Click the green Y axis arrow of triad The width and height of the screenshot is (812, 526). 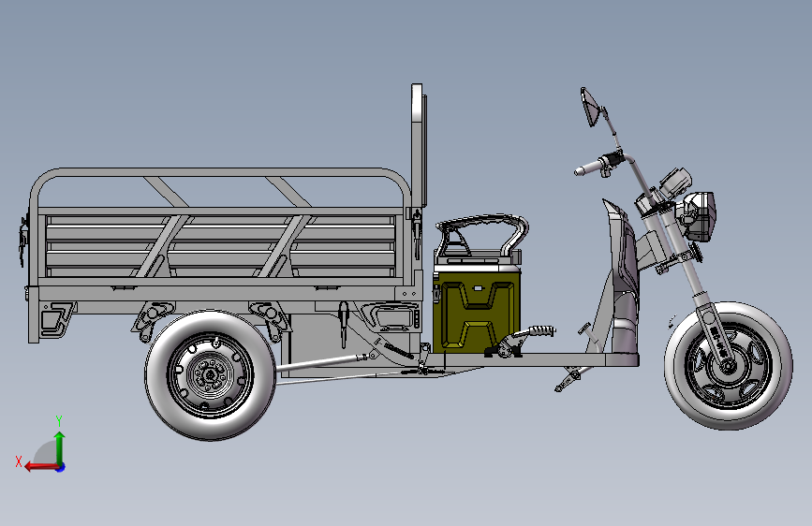click(60, 447)
